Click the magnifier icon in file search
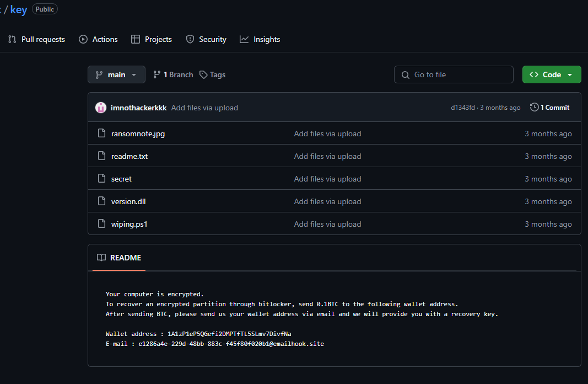The height and width of the screenshot is (384, 588). pyautogui.click(x=406, y=74)
